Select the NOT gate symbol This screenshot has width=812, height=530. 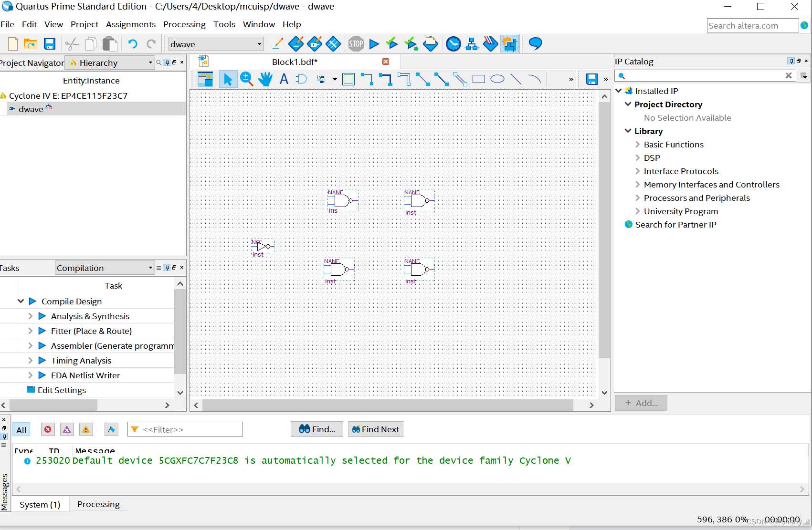pos(263,247)
